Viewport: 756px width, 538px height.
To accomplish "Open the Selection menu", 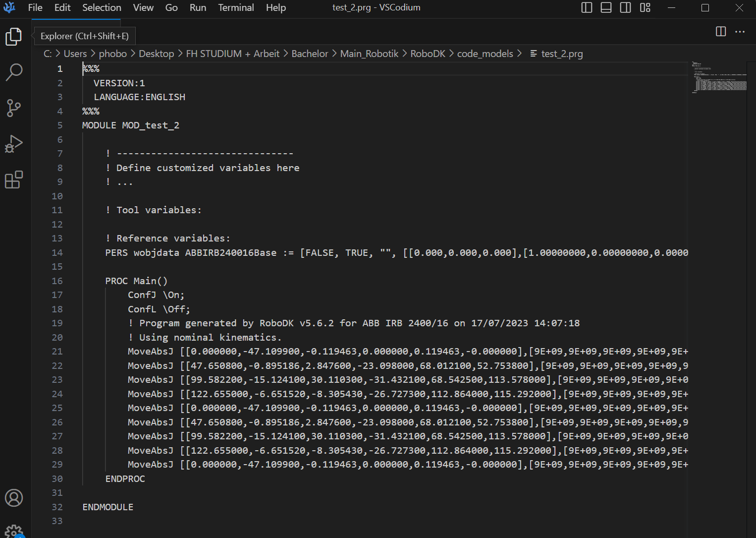I will (x=102, y=8).
